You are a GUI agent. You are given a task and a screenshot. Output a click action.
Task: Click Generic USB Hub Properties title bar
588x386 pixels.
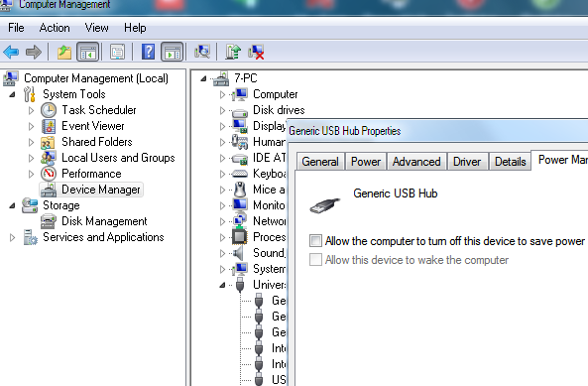(x=437, y=131)
